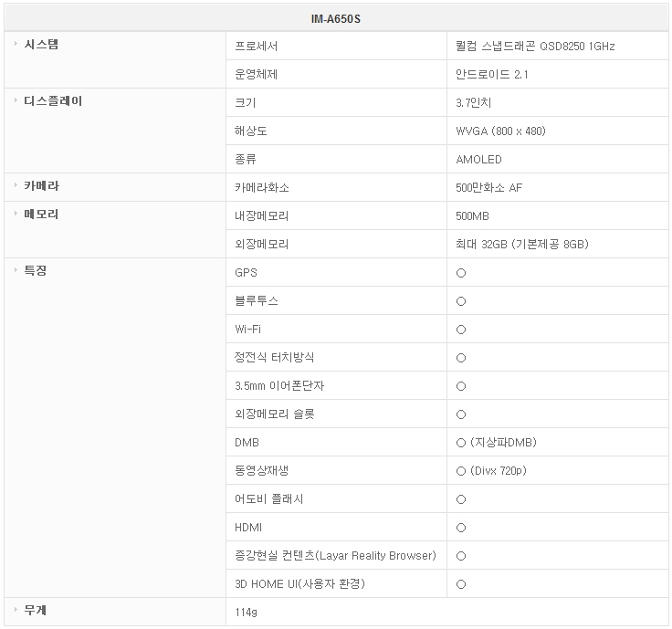672x629 pixels.
Task: Click the arrow bullet beside 메모리
Action: point(16,213)
